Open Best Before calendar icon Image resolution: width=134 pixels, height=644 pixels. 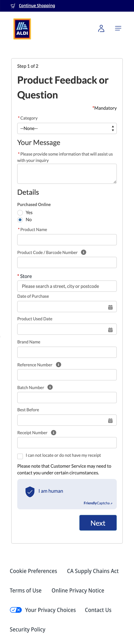pyautogui.click(x=110, y=421)
